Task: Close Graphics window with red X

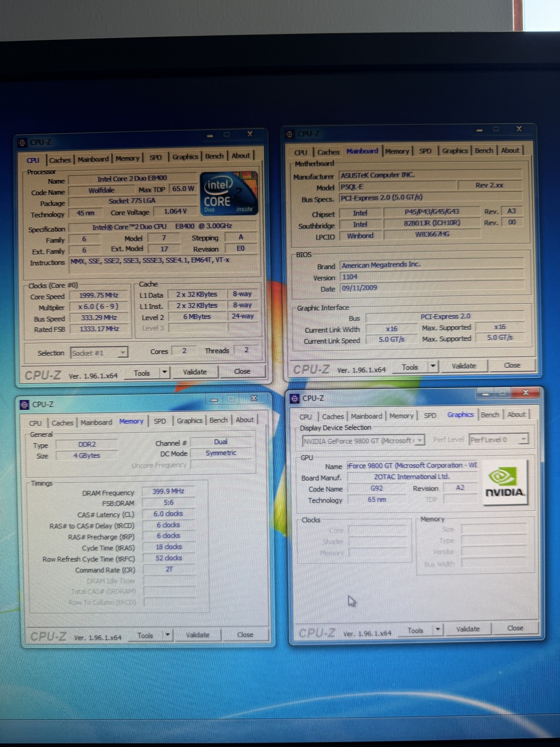Action: click(x=525, y=393)
